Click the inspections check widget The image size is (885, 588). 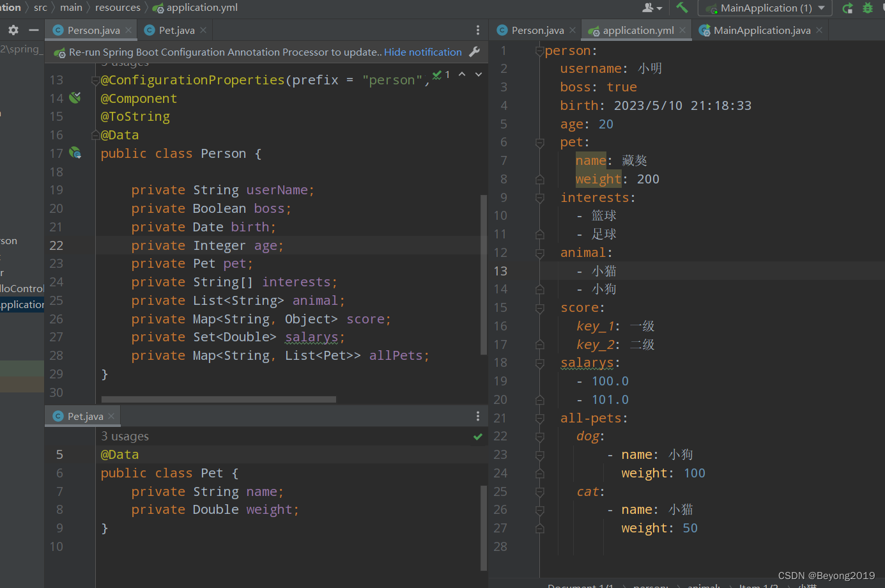[441, 75]
